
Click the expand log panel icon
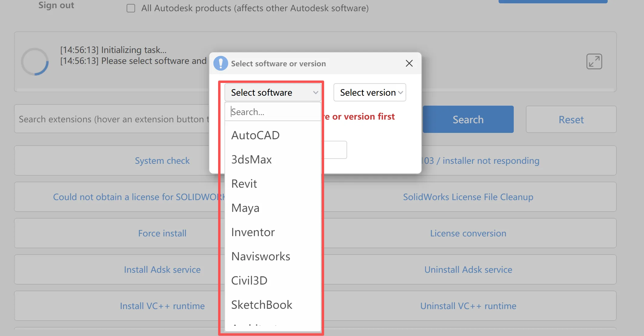point(594,62)
